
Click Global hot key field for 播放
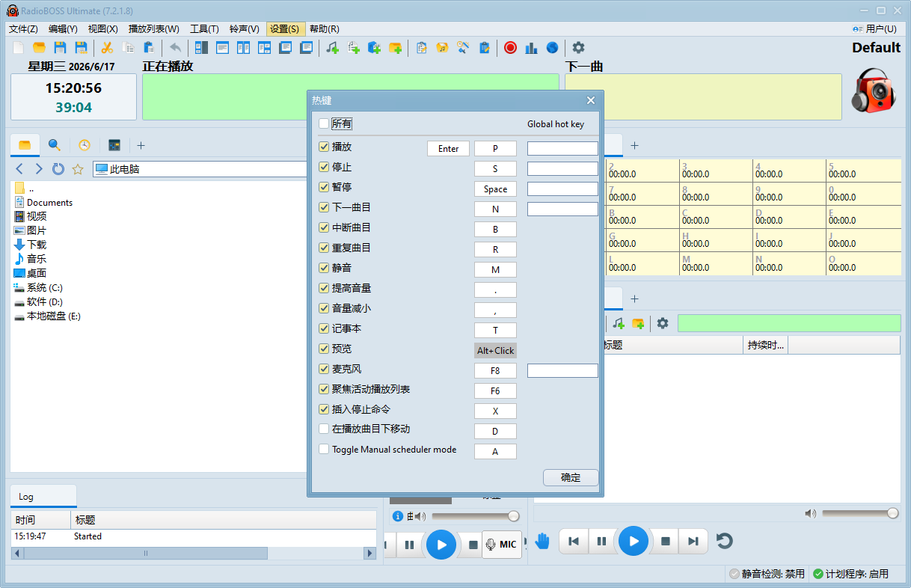(562, 149)
